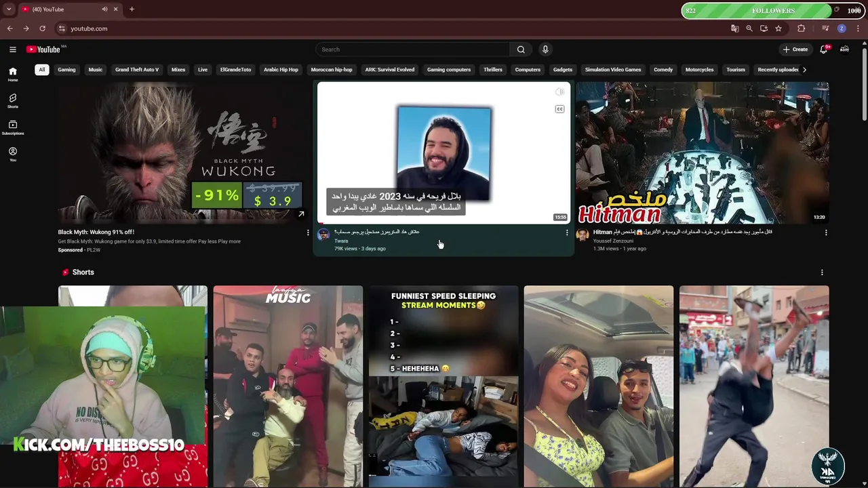This screenshot has width=868, height=488.
Task: Select the Simulation Video Games chip
Action: click(x=613, y=70)
